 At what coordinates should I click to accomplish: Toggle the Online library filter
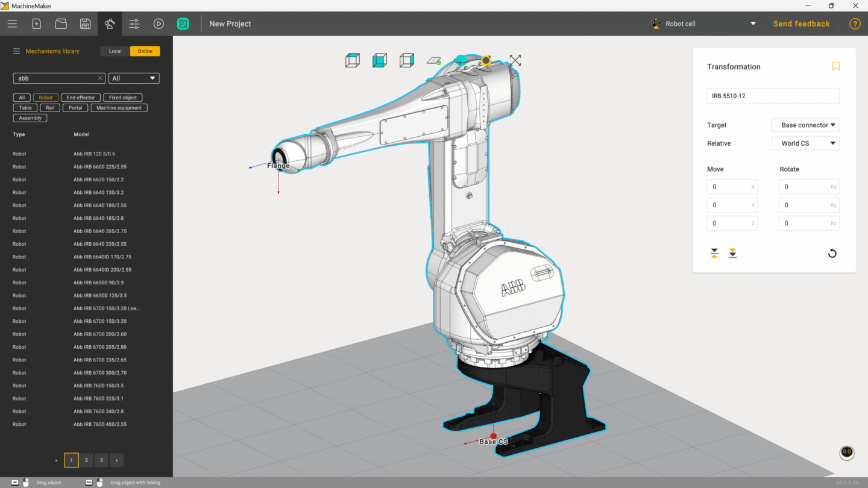(x=145, y=51)
